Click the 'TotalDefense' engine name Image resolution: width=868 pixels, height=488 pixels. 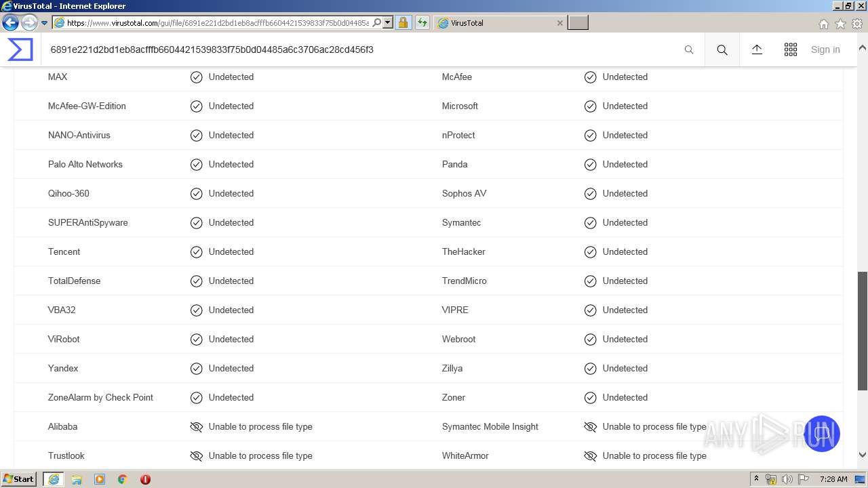[74, 281]
